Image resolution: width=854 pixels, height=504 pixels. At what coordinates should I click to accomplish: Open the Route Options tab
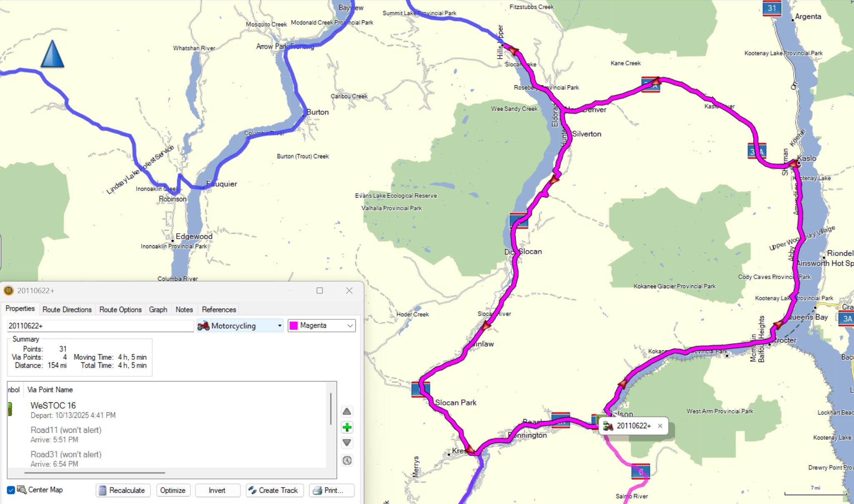click(120, 309)
